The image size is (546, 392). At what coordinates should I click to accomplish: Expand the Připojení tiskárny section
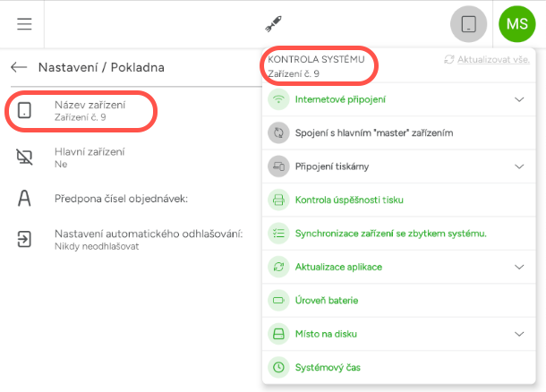point(519,166)
